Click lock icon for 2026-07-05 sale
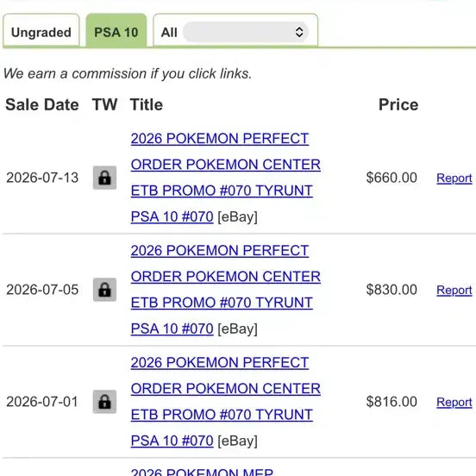 104,290
